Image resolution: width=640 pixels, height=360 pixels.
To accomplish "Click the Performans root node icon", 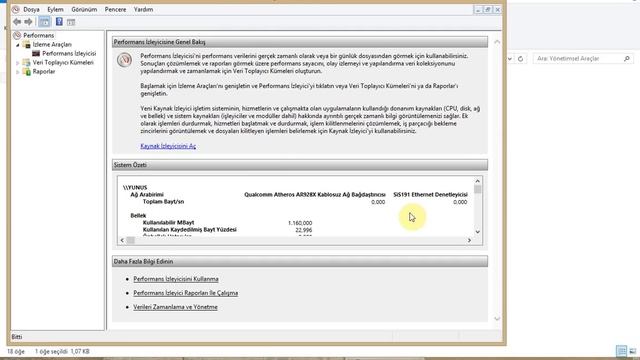I will point(17,36).
